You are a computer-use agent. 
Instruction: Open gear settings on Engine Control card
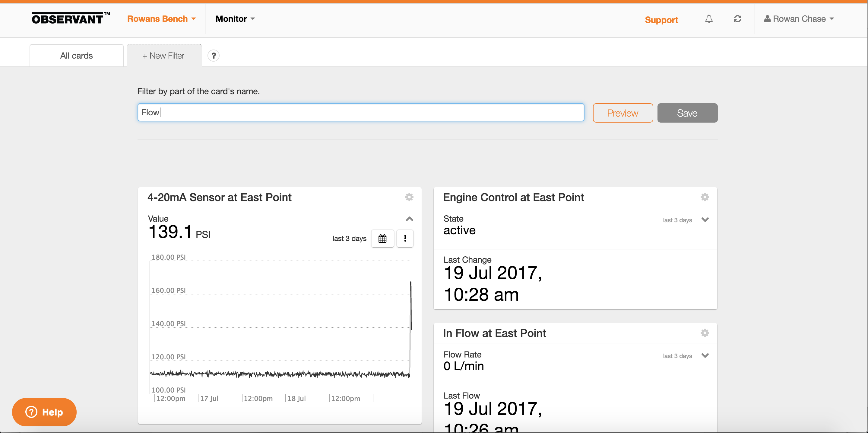point(705,197)
